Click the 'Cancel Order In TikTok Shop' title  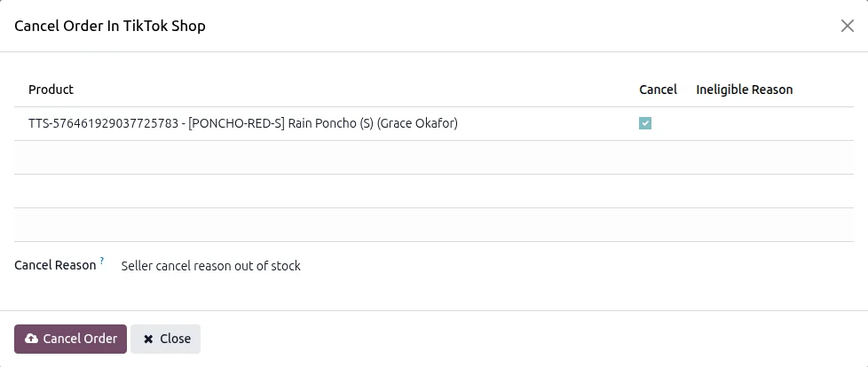coord(109,26)
